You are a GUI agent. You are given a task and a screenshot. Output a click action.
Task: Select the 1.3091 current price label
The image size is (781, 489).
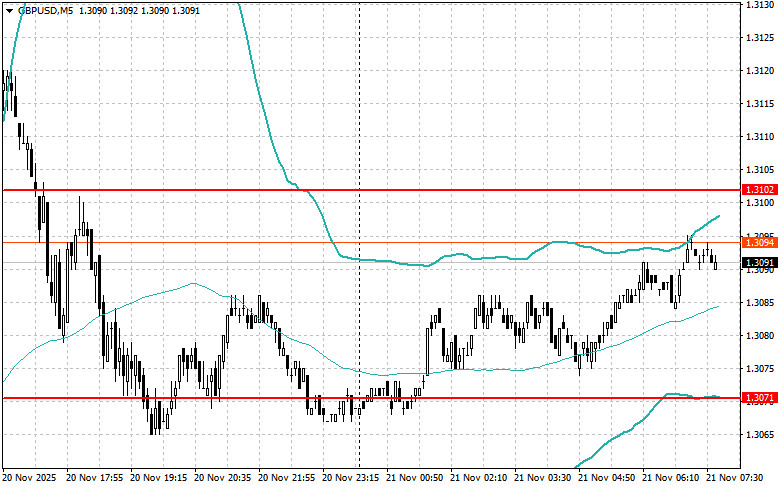tap(760, 262)
